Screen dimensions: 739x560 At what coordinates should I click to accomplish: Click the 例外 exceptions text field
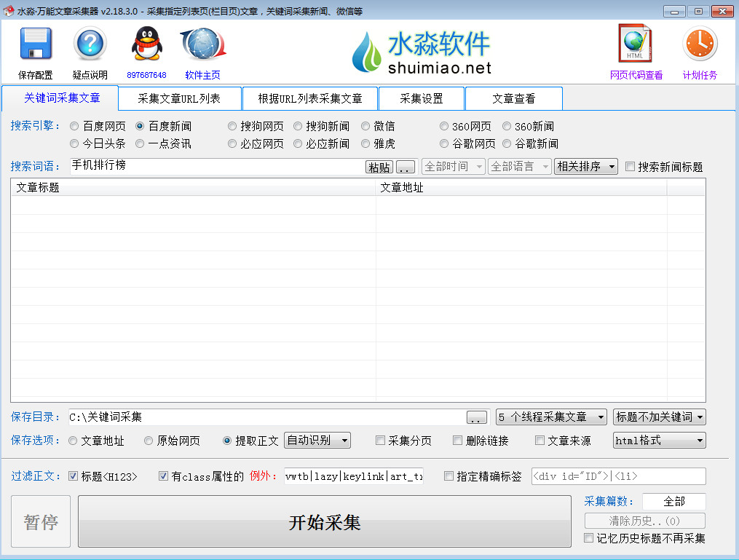tap(354, 476)
